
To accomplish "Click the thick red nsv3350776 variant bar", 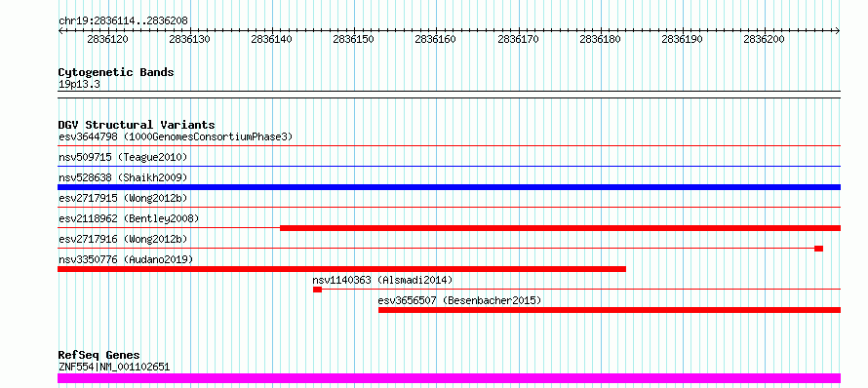I will point(341,269).
